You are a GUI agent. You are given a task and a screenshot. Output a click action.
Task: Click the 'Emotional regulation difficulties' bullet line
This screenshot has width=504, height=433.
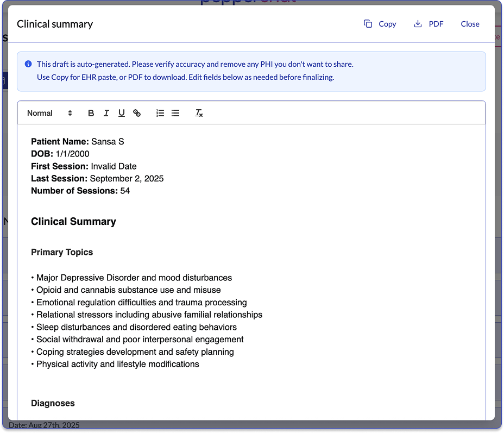[x=139, y=303]
